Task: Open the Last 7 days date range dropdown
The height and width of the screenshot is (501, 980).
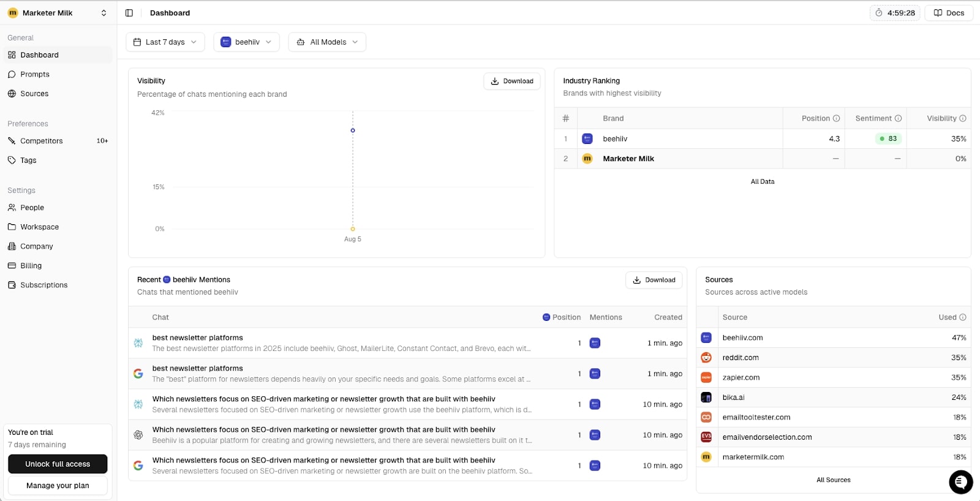Action: (165, 42)
